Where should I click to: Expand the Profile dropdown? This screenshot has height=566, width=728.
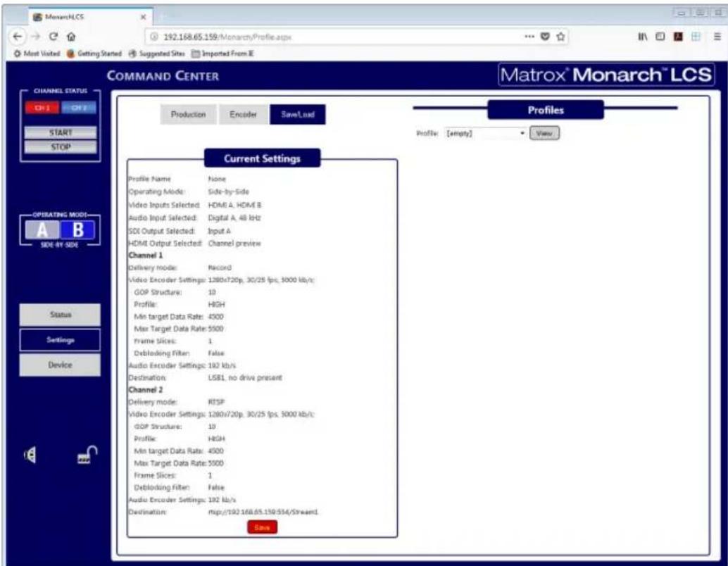(485, 133)
